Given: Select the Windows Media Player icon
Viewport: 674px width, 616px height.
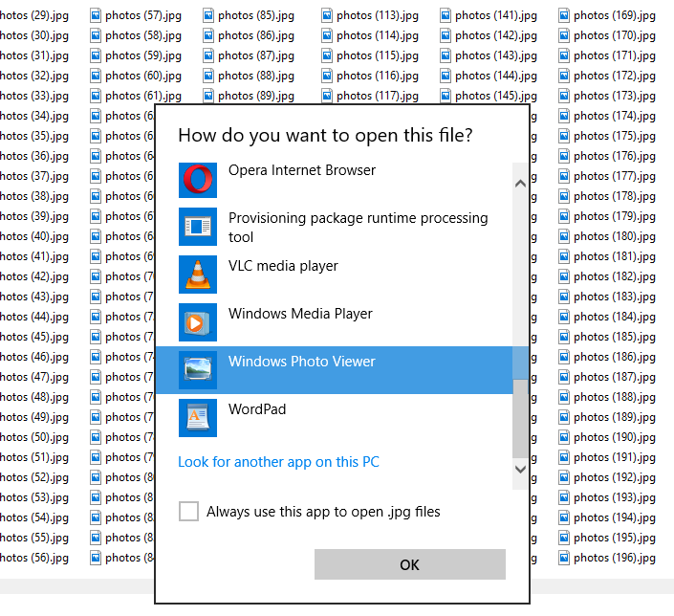Looking at the screenshot, I should [198, 322].
